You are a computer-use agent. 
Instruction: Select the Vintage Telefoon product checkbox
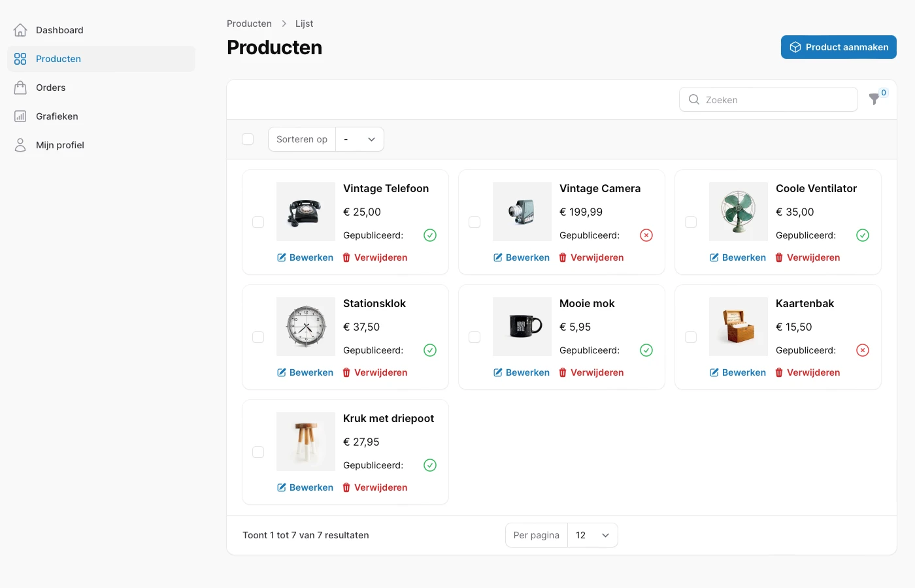258,222
